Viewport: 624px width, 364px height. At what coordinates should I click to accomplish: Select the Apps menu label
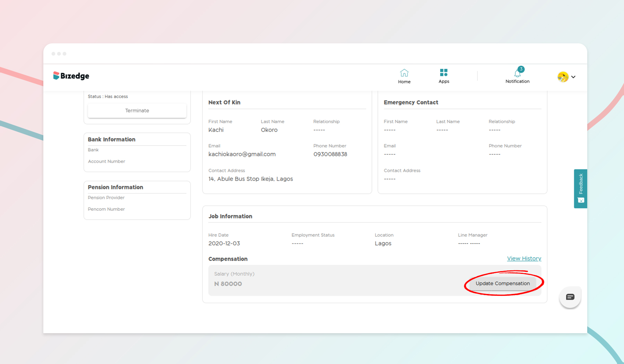[x=444, y=81]
